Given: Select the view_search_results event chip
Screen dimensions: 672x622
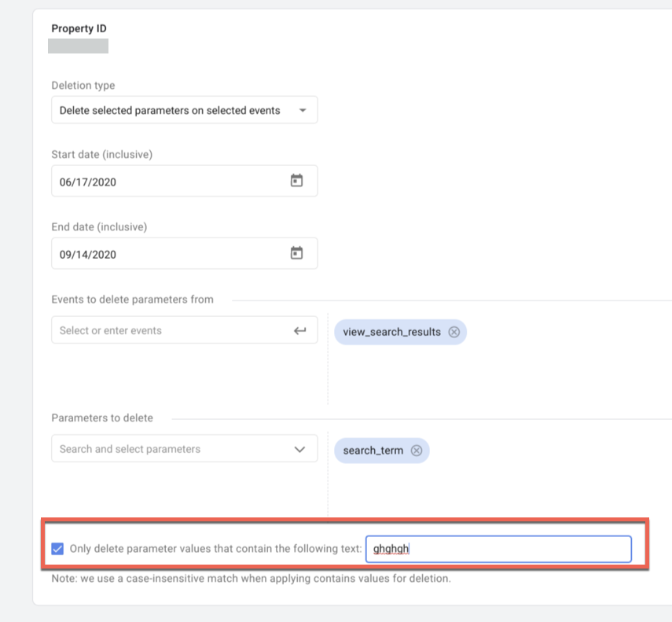Looking at the screenshot, I should tap(391, 332).
